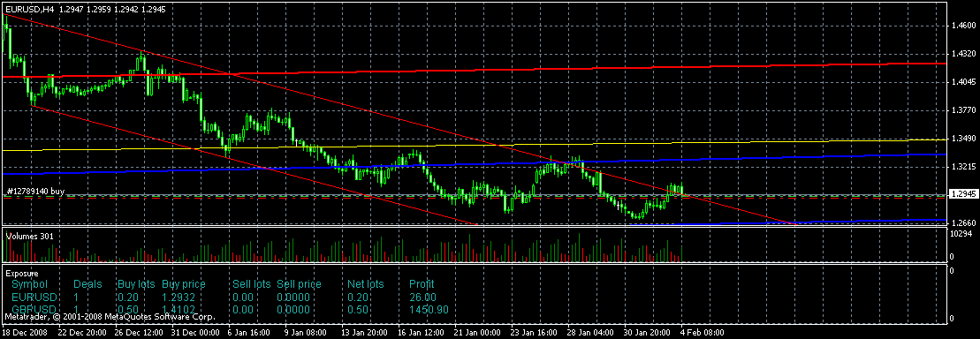Click the EURUSD profit value 26.00

coord(422,298)
